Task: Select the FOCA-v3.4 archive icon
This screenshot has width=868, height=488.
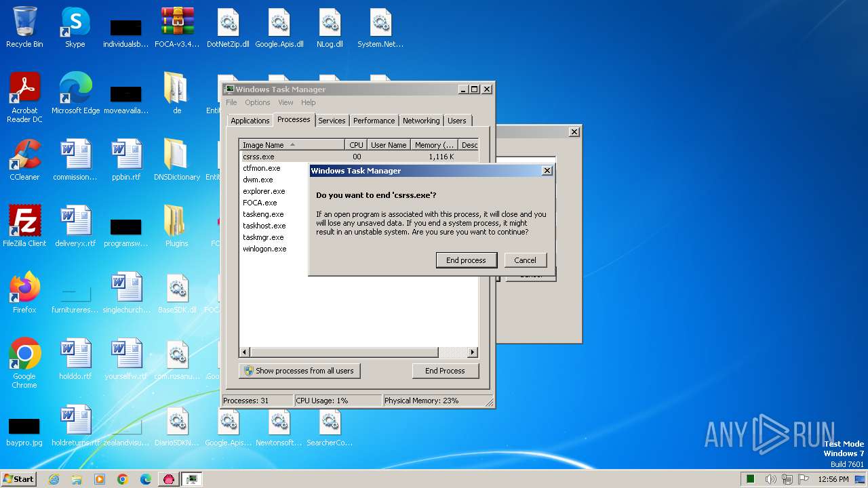Action: tap(177, 28)
